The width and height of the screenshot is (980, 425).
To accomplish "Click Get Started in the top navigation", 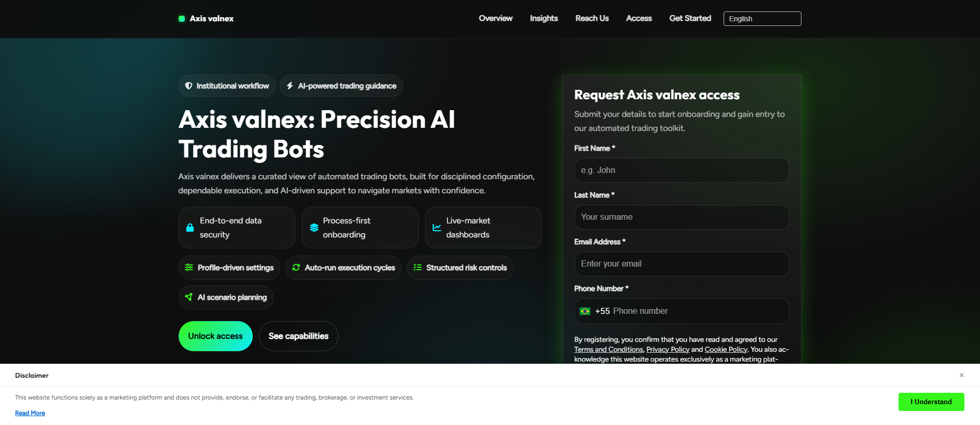I will tap(690, 18).
